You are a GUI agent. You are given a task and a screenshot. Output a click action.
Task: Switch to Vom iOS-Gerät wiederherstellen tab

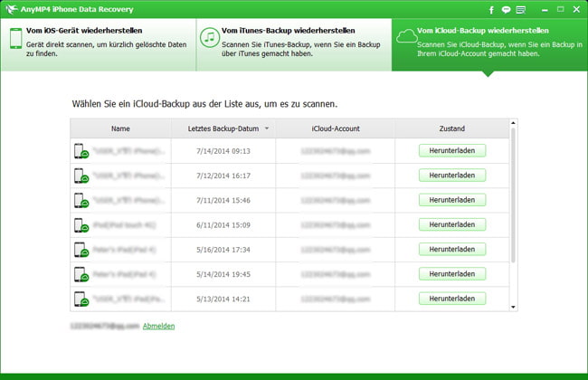pos(99,44)
